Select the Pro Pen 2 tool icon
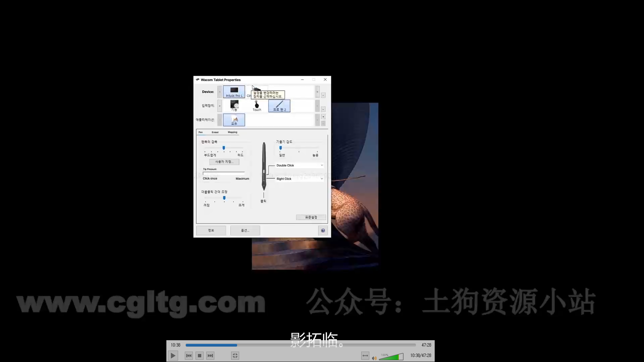 click(x=279, y=106)
